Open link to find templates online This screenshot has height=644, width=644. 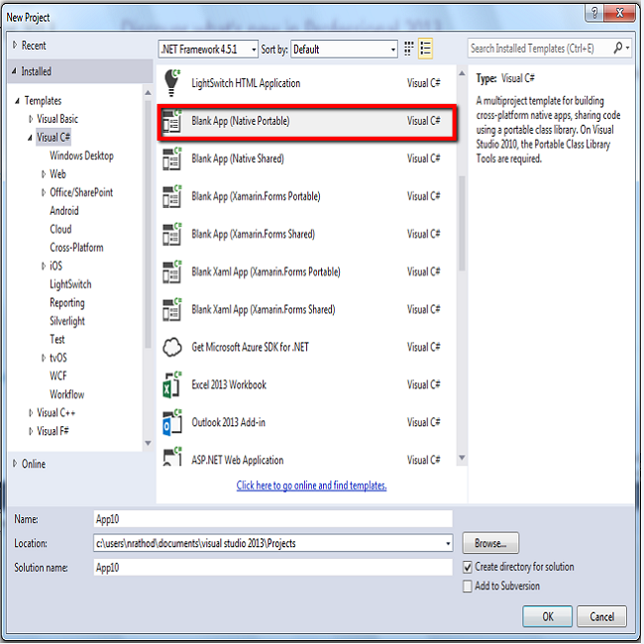click(311, 485)
